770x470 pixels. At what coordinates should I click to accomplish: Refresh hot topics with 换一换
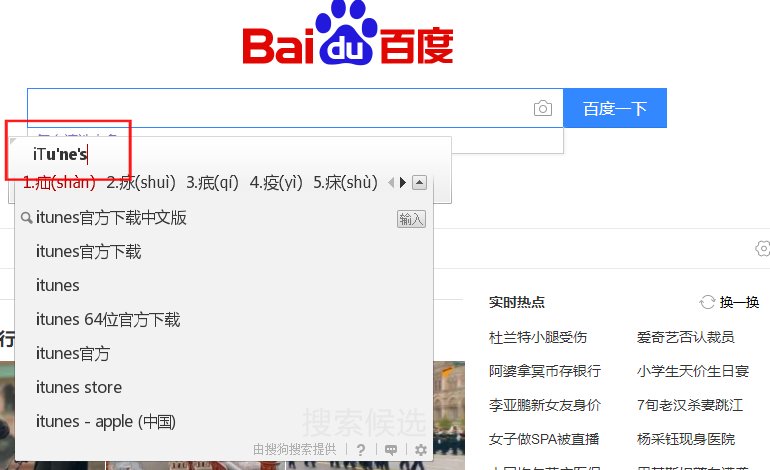click(x=729, y=302)
